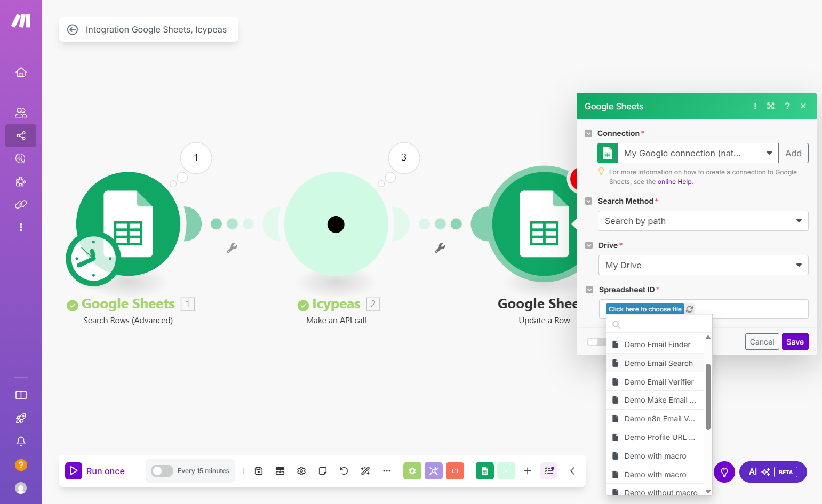Open the sidebar More vertical dots
The image size is (822, 504).
point(21,227)
